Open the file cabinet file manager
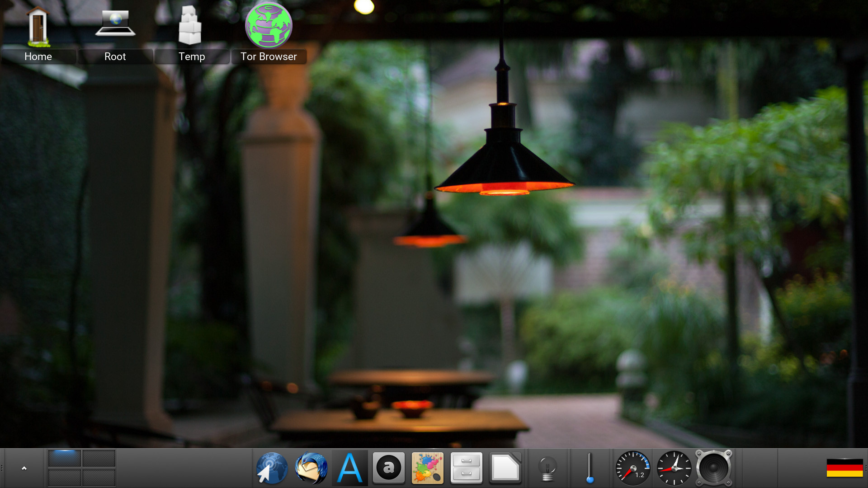868x488 pixels. [467, 468]
